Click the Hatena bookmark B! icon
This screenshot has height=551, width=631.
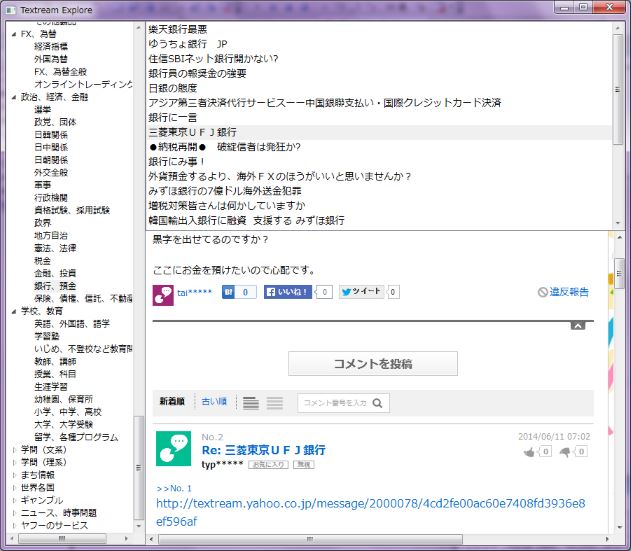pyautogui.click(x=229, y=292)
